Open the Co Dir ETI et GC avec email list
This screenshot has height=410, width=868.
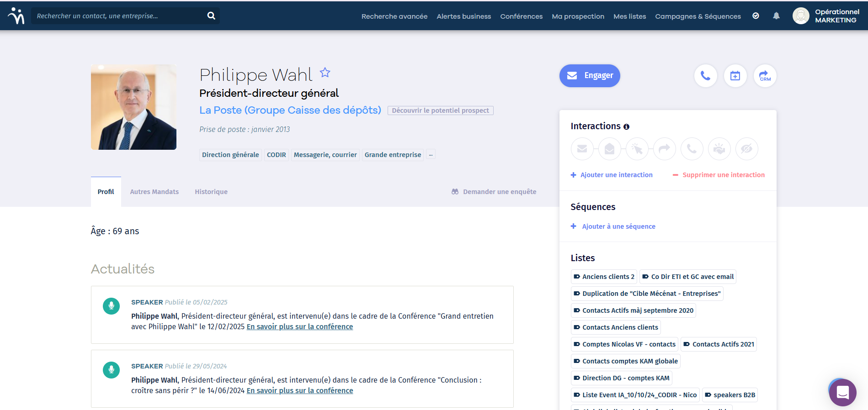[x=688, y=277]
